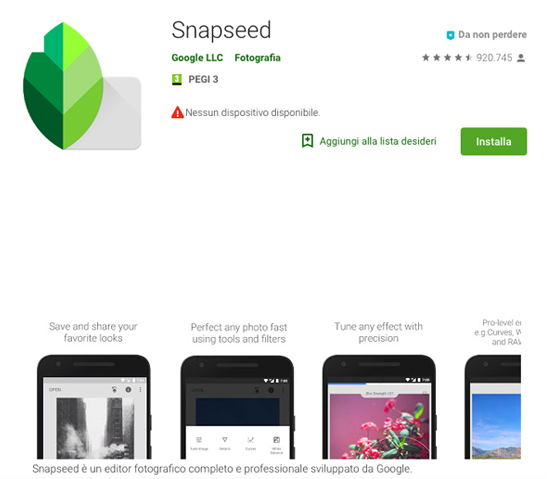Click the user count person icon

[521, 58]
